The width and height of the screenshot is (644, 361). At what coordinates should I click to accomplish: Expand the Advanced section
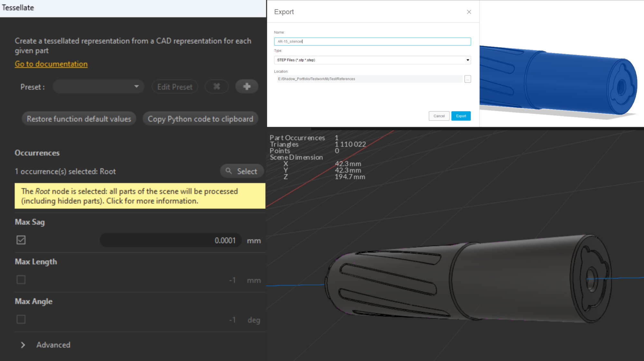pyautogui.click(x=23, y=345)
